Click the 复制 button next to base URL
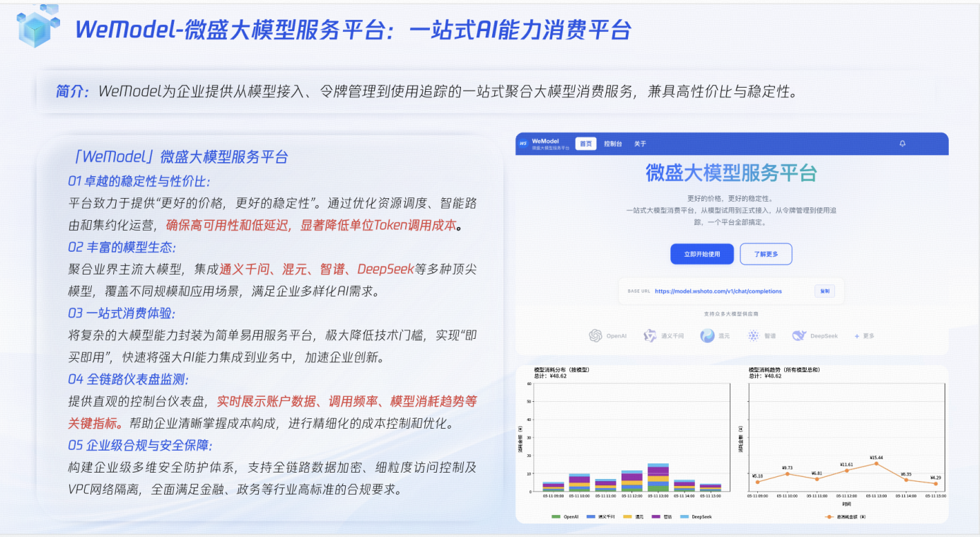The height and width of the screenshot is (537, 980). tap(824, 291)
